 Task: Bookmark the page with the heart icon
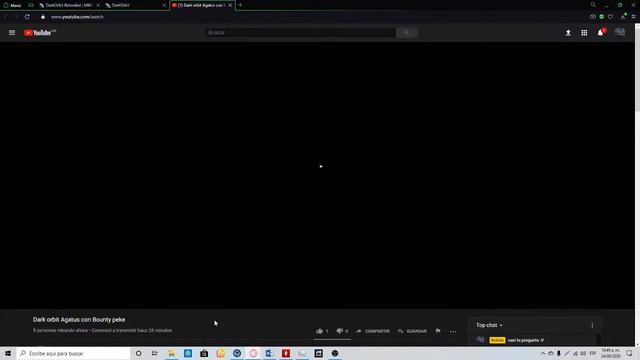point(611,17)
